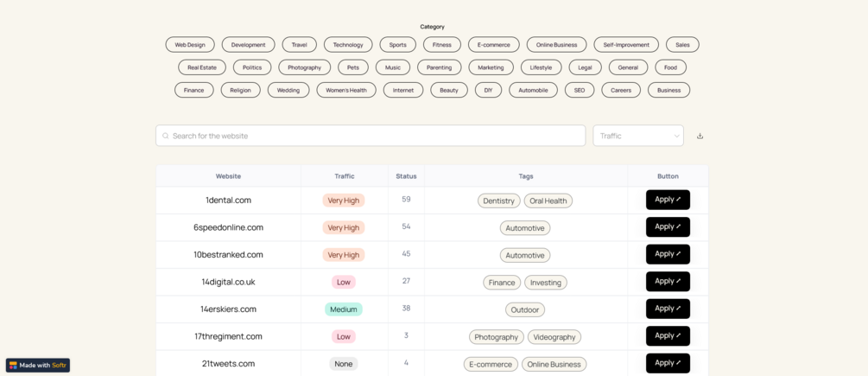Image resolution: width=868 pixels, height=376 pixels.
Task: Toggle the Real Estate category chip
Action: [x=202, y=67]
